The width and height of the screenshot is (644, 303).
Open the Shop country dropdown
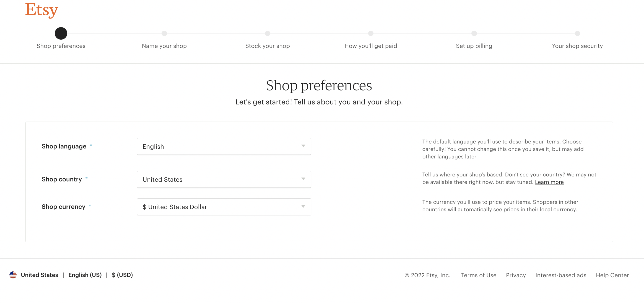click(x=224, y=179)
